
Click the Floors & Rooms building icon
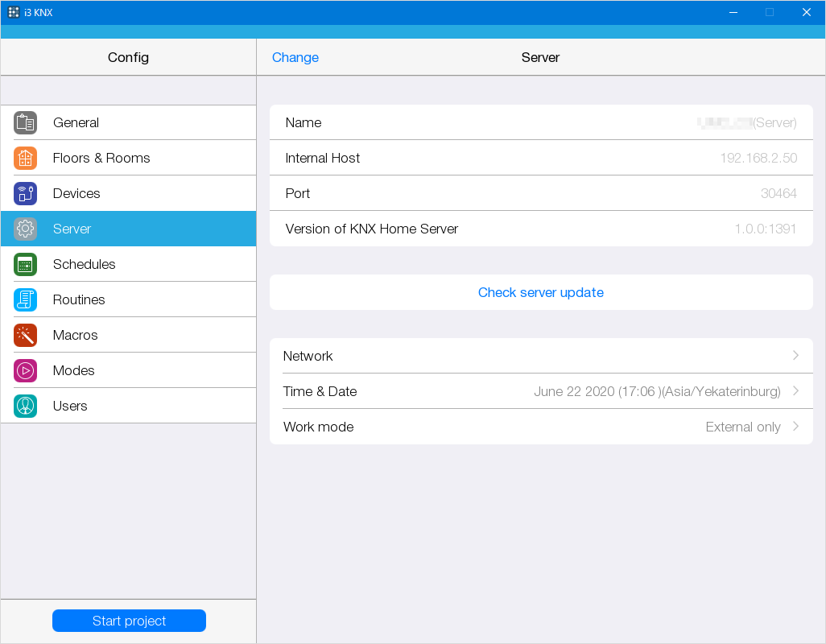point(25,159)
